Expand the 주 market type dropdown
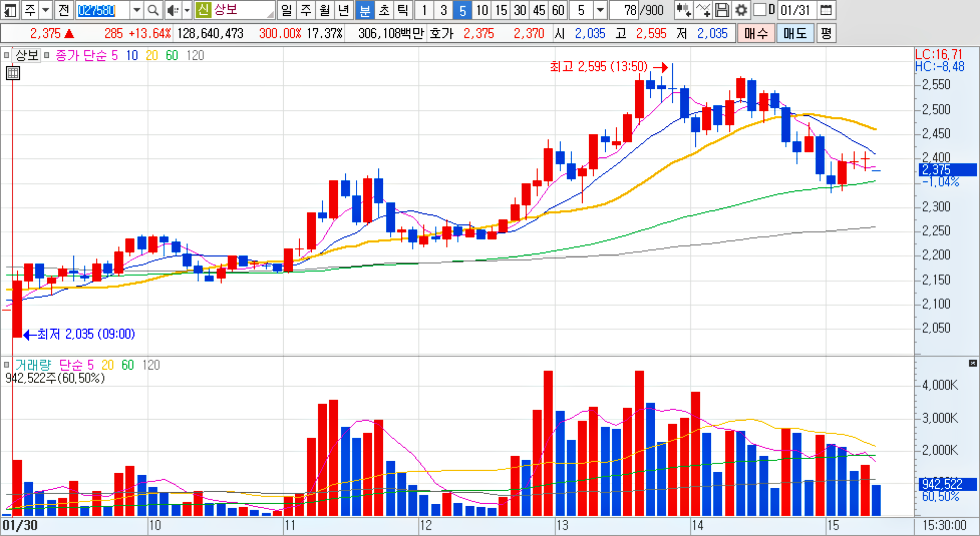 click(x=46, y=10)
